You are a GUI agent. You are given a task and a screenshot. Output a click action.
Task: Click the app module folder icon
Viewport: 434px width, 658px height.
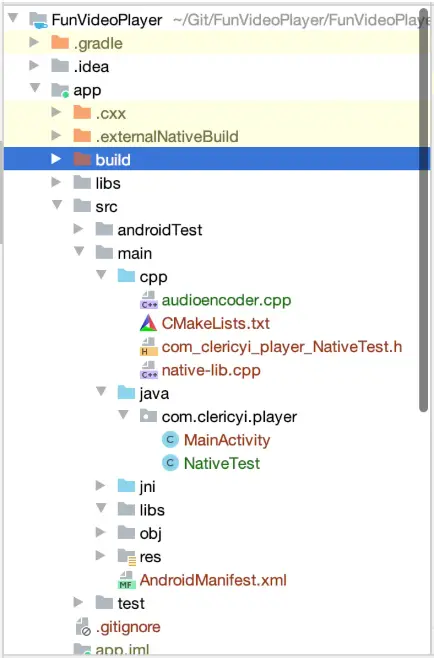[x=60, y=90]
